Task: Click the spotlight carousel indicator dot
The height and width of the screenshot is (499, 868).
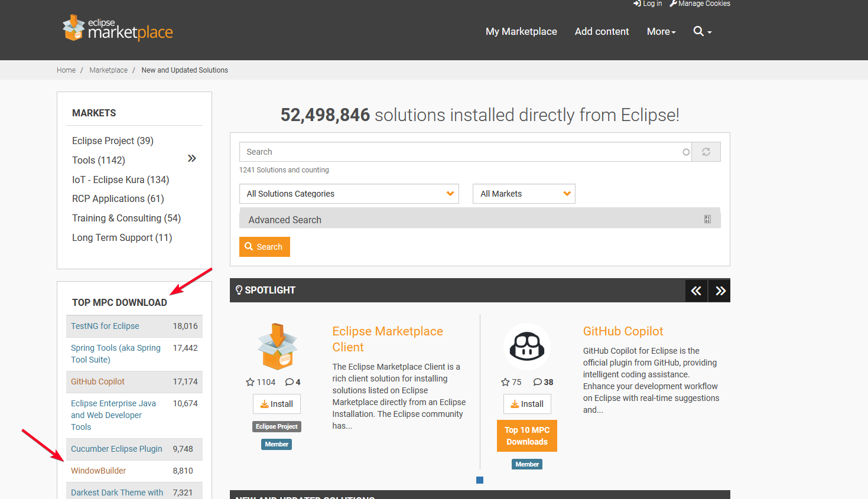Action: pos(480,480)
